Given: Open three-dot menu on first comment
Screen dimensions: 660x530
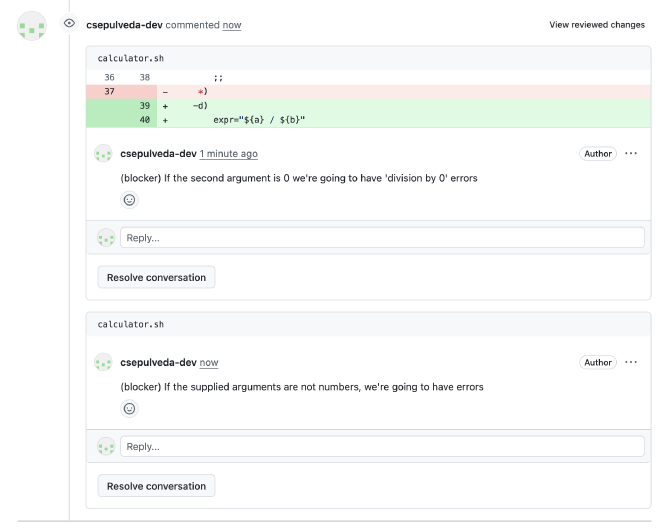Looking at the screenshot, I should tap(631, 153).
